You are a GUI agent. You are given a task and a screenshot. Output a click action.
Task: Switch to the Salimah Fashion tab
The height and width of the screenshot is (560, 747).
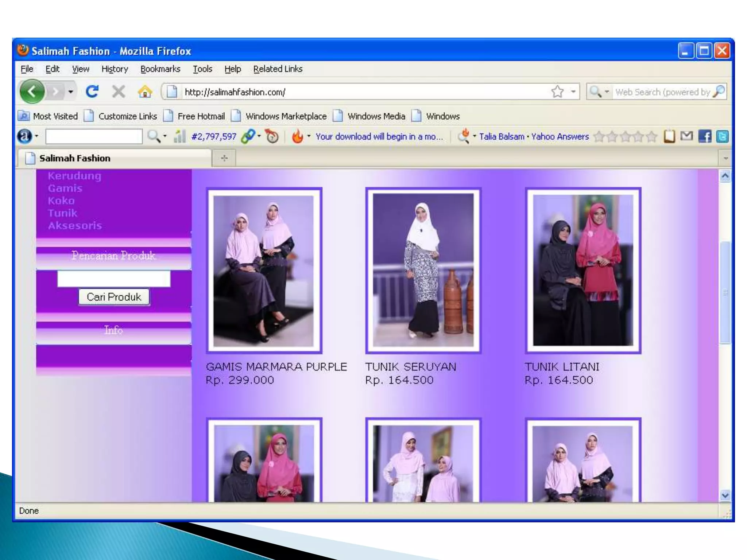click(x=75, y=158)
